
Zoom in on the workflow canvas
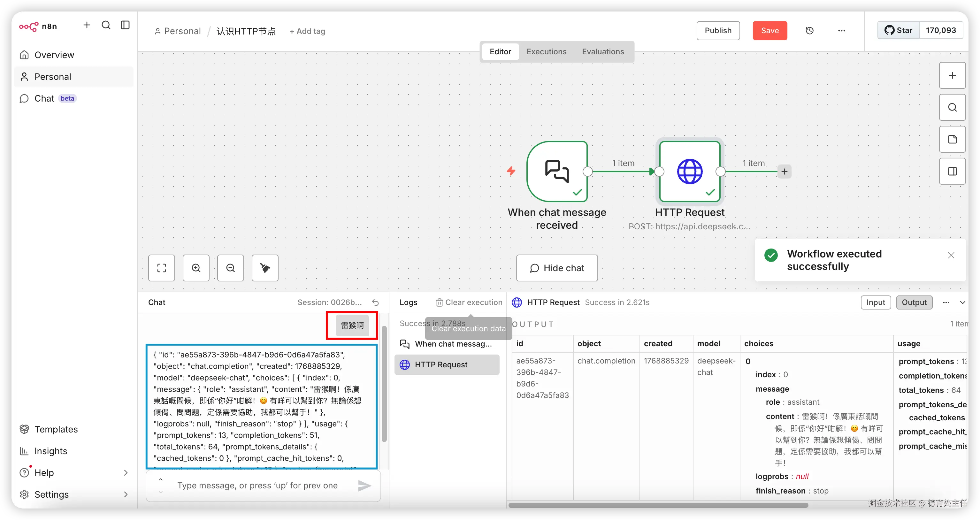(196, 268)
